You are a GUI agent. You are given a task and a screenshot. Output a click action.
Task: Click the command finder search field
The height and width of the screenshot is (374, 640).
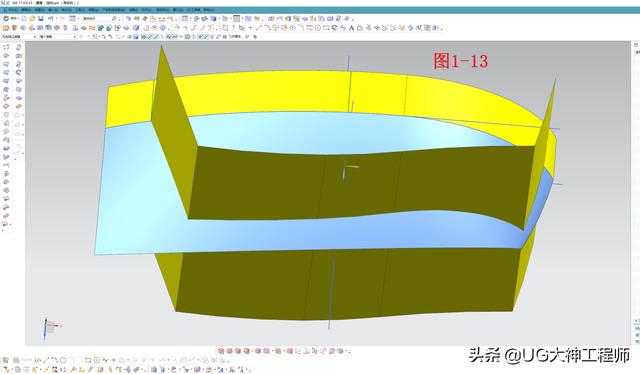click(97, 18)
